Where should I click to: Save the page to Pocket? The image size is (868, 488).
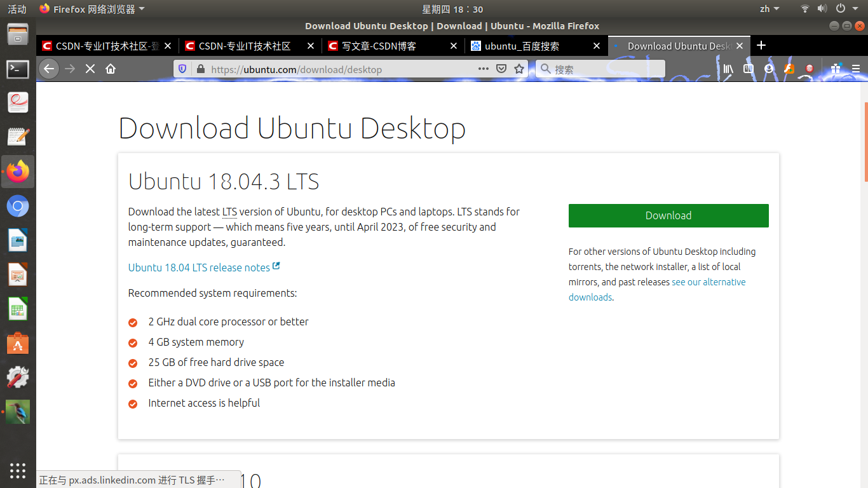click(501, 69)
